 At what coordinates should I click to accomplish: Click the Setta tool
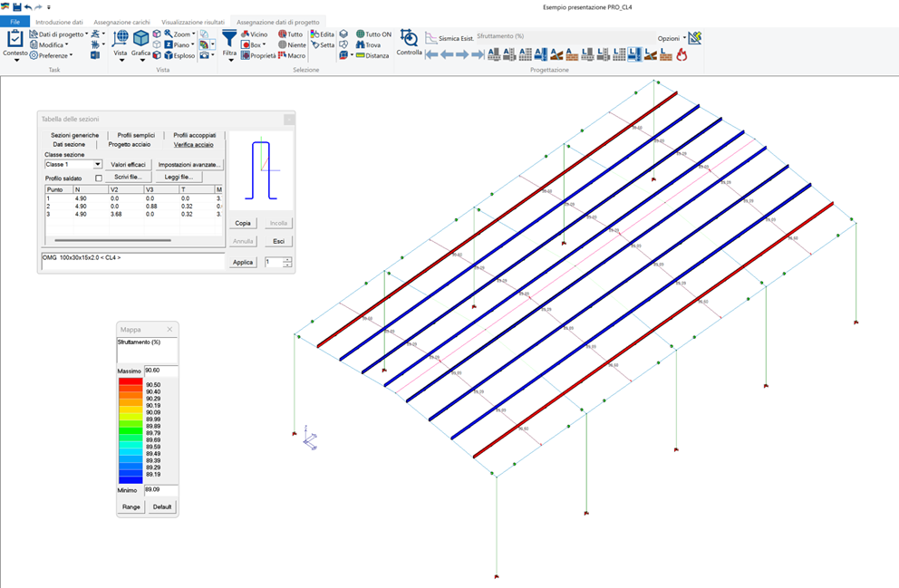pos(323,44)
